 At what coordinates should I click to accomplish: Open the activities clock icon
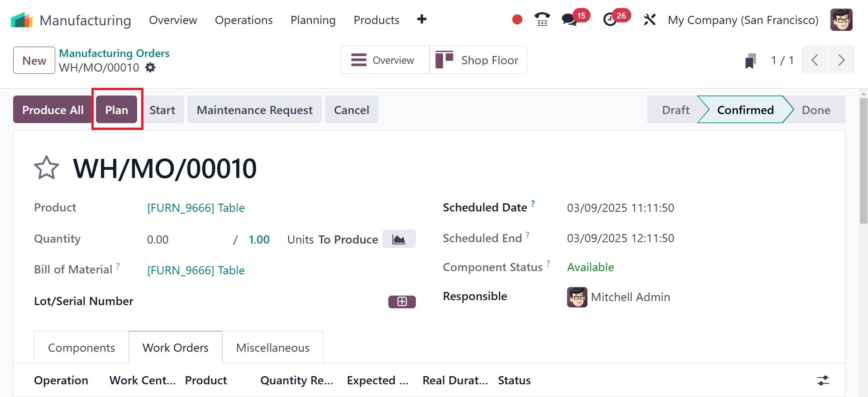[x=610, y=20]
